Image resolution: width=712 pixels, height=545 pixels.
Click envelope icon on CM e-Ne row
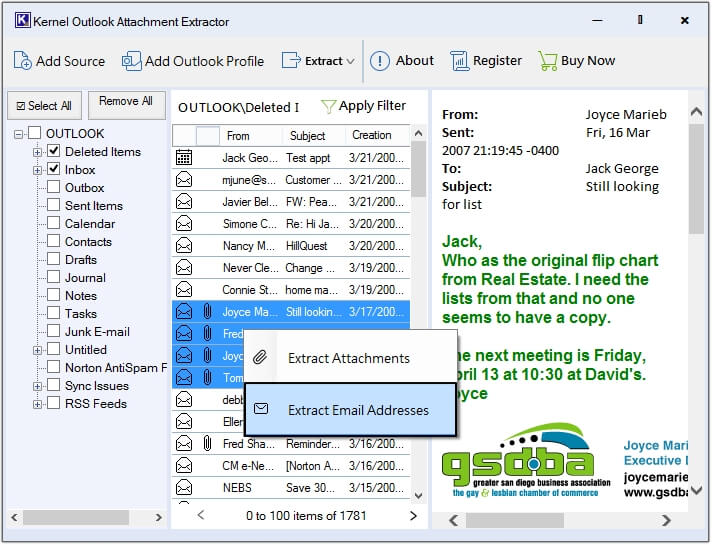coord(184,466)
